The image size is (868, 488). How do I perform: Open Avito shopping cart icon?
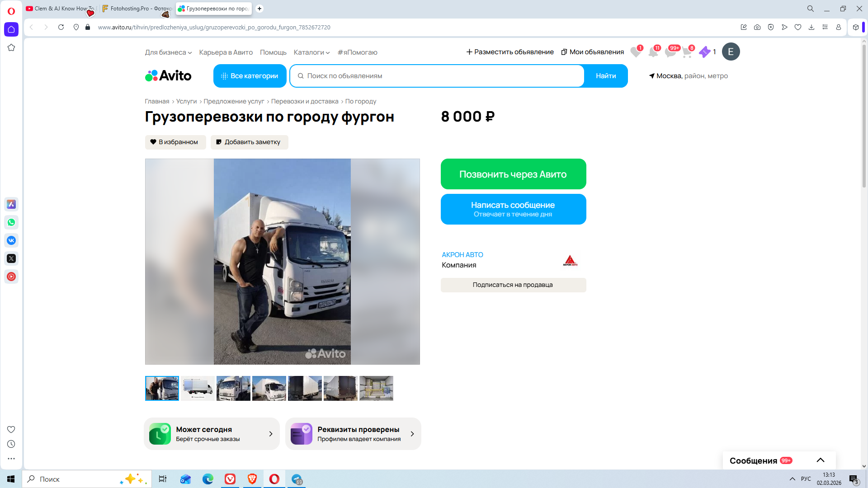click(x=687, y=52)
